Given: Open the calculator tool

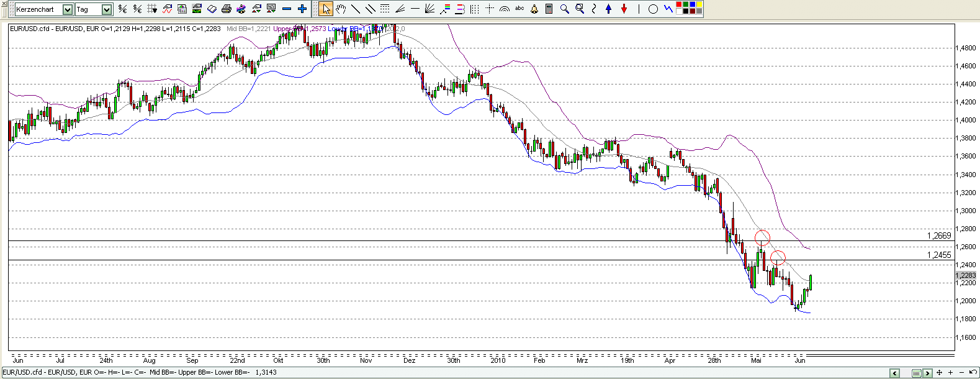Looking at the screenshot, I should [549, 9].
